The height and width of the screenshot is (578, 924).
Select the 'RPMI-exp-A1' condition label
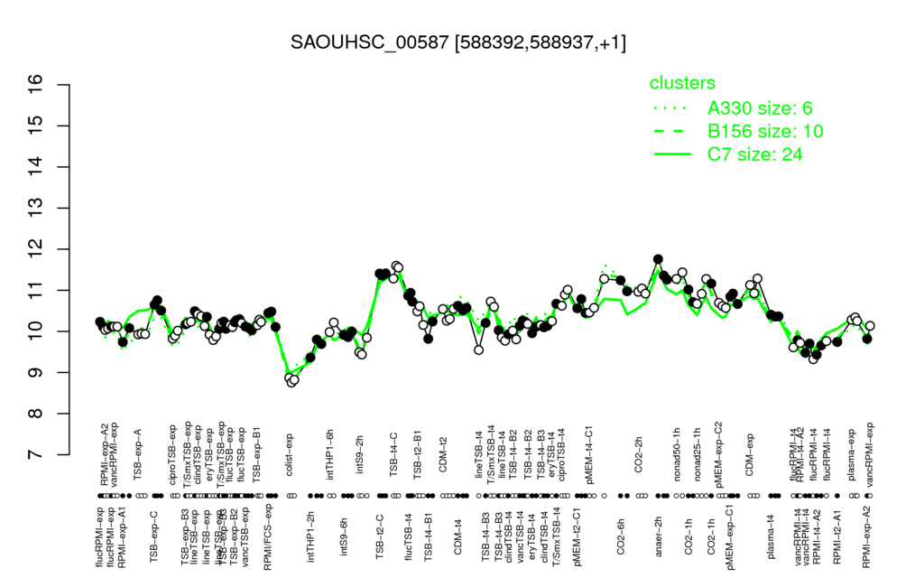(122, 536)
